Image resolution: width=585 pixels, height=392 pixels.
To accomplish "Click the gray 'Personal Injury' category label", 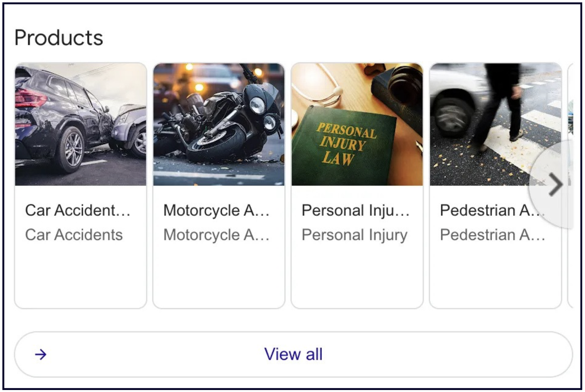I will [x=354, y=235].
